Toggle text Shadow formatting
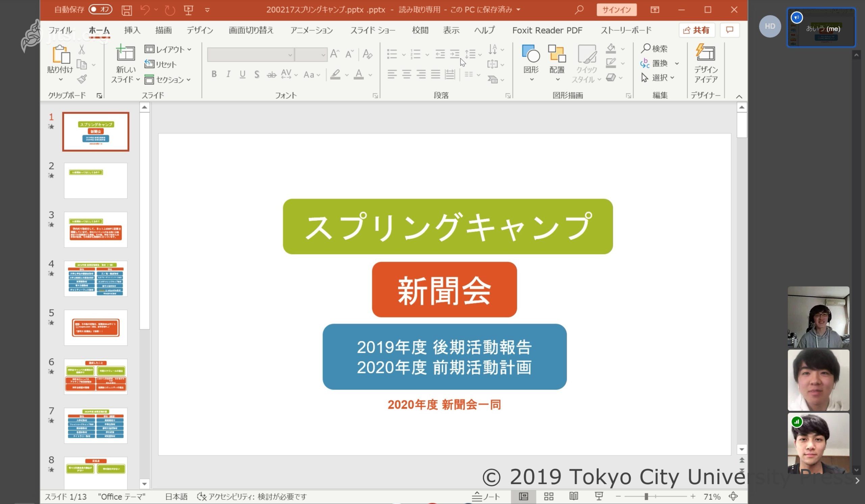Viewport: 865px width, 504px height. 257,74
